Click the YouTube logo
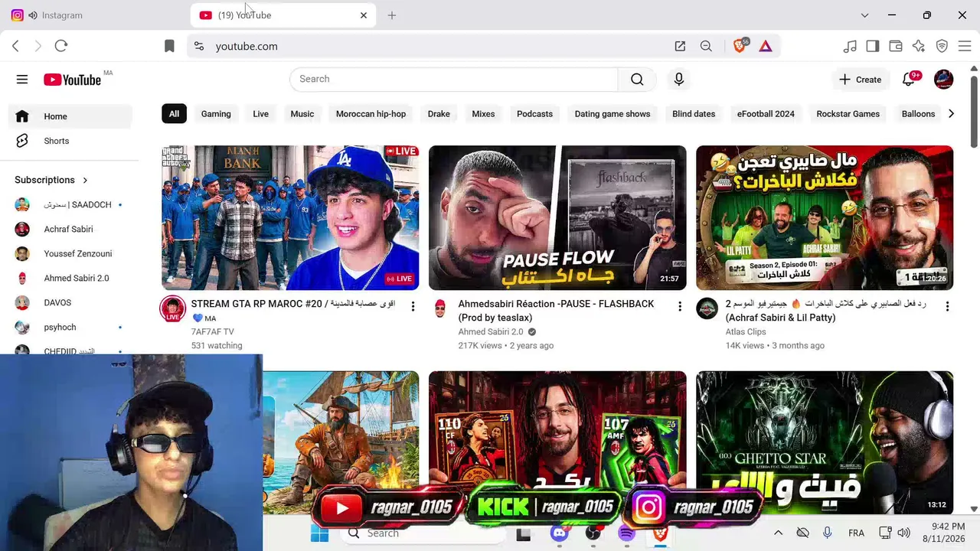The width and height of the screenshot is (980, 551). (x=73, y=80)
